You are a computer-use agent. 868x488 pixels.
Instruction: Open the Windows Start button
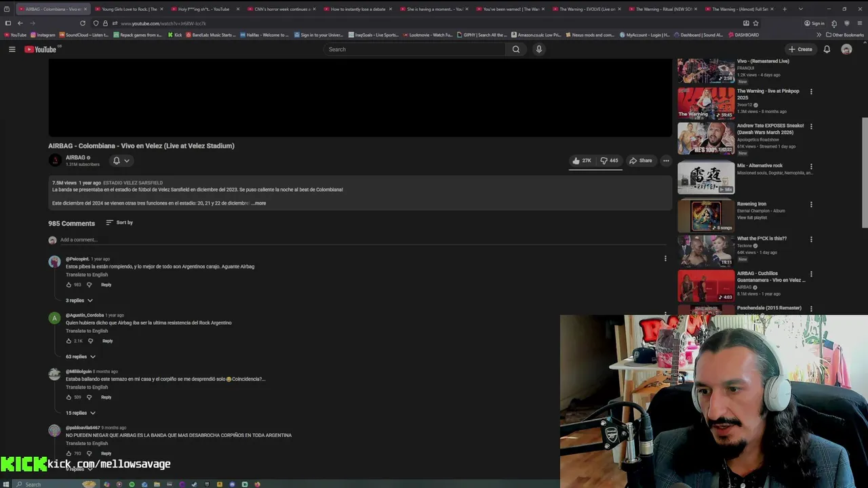(x=6, y=484)
